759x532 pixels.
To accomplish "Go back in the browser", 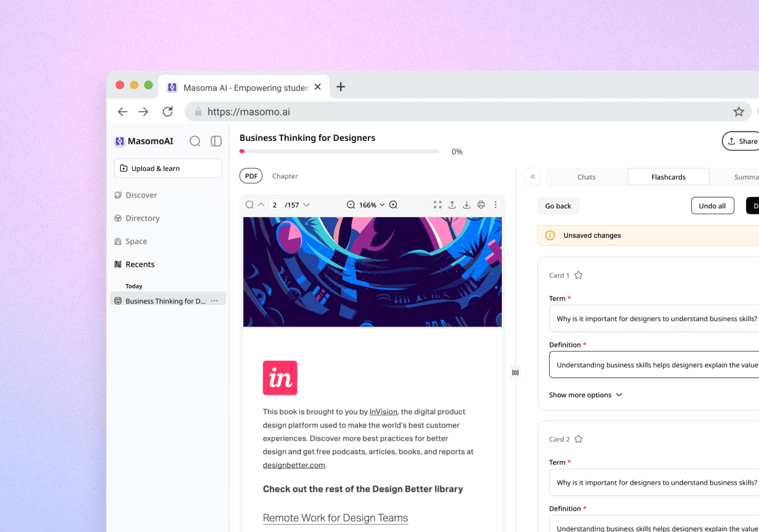I will tap(122, 112).
